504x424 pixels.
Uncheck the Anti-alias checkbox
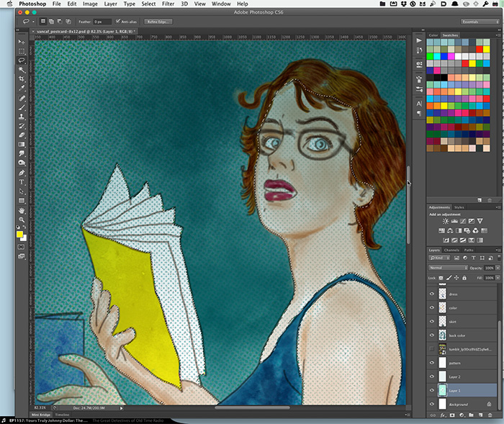(119, 22)
